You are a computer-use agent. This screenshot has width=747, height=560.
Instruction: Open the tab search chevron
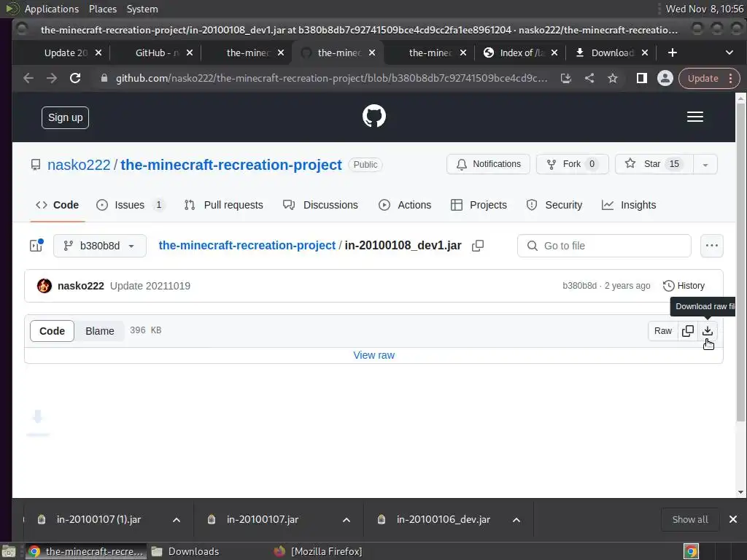[729, 52]
